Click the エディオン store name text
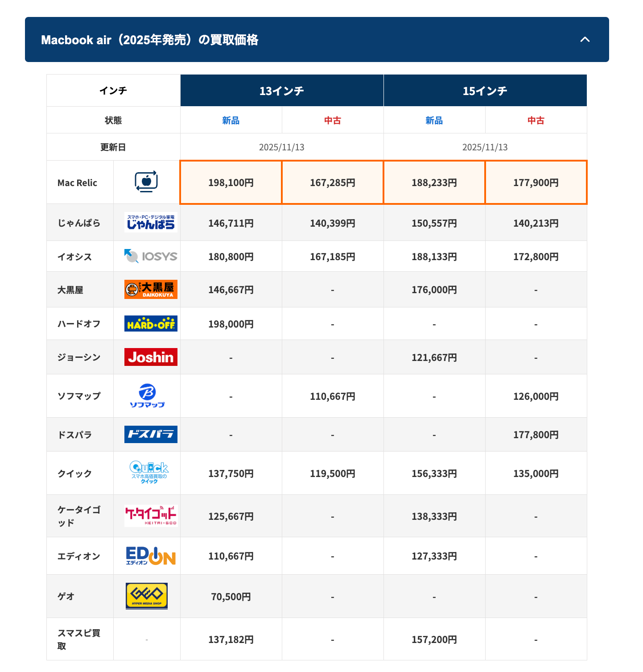This screenshot has width=643, height=672. click(79, 556)
